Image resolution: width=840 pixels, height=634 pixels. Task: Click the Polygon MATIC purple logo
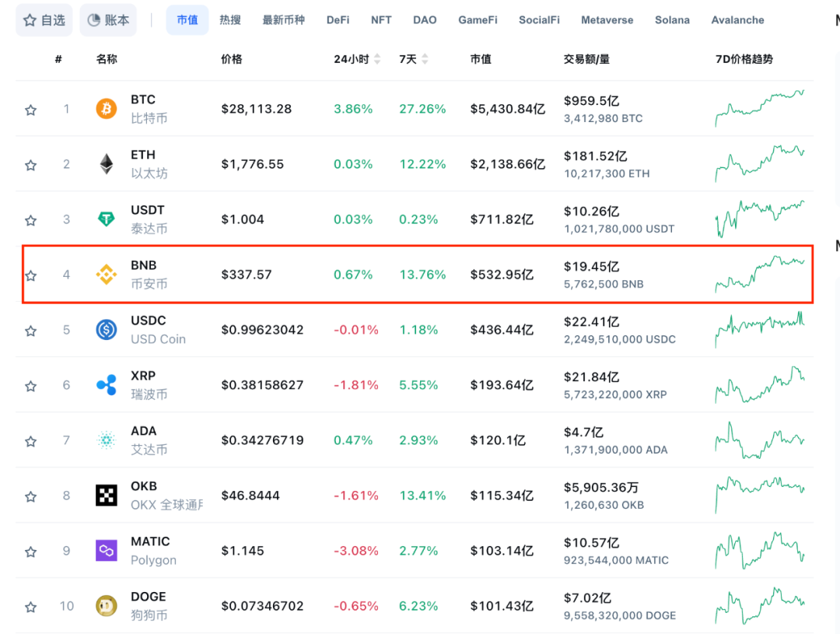pos(106,551)
